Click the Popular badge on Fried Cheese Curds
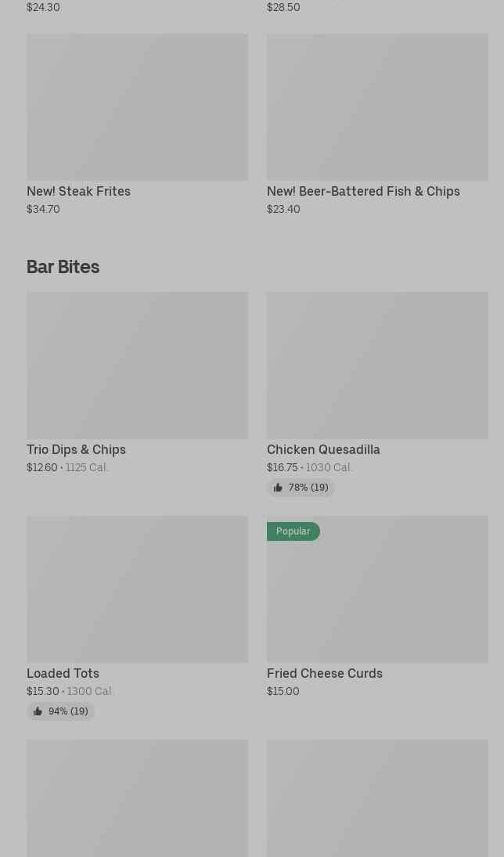504x857 pixels. click(293, 531)
